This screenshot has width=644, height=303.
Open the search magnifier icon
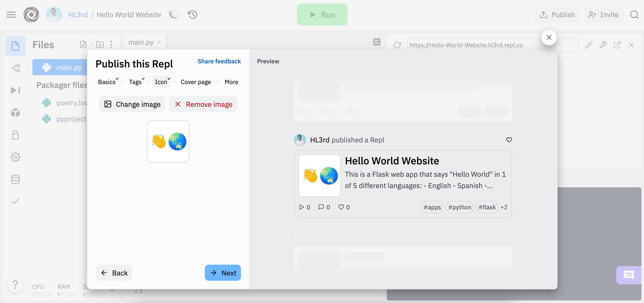634,15
